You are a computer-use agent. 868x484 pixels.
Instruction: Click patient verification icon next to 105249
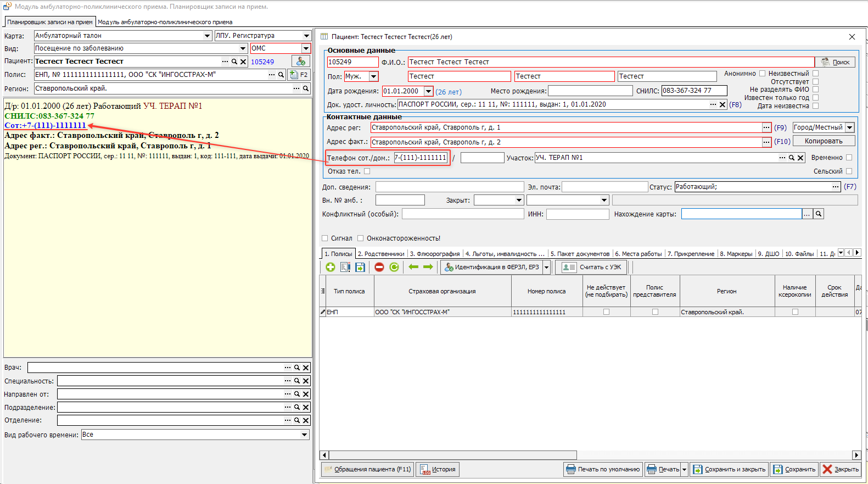click(x=301, y=62)
